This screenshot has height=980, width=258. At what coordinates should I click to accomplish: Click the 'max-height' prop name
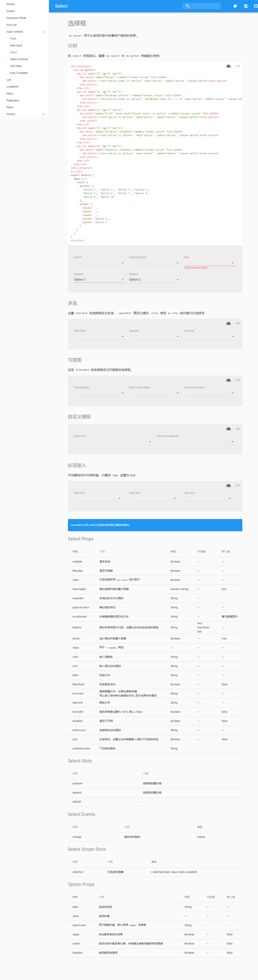[x=79, y=589]
